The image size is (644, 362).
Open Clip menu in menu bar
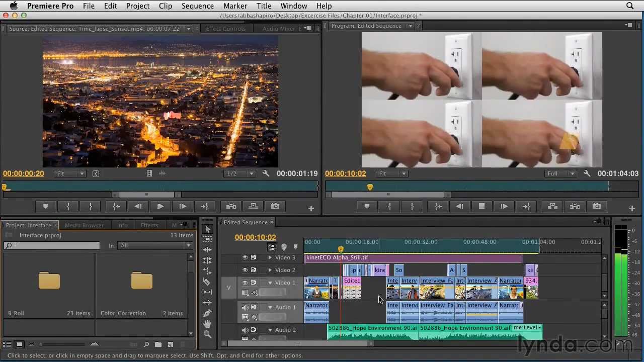[x=165, y=6]
